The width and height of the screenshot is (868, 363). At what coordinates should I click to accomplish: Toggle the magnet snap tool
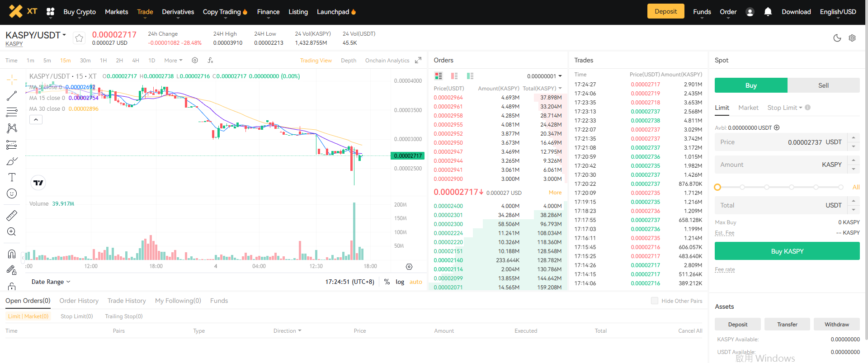pos(12,254)
